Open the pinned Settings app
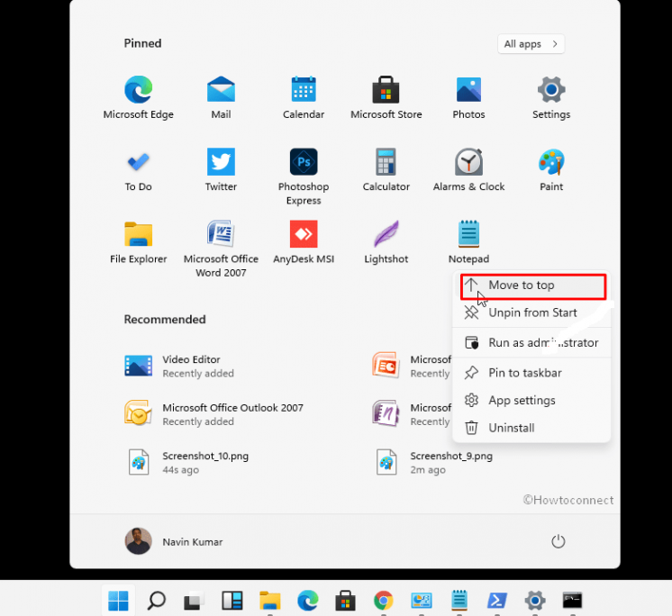This screenshot has width=672, height=616. click(x=551, y=97)
